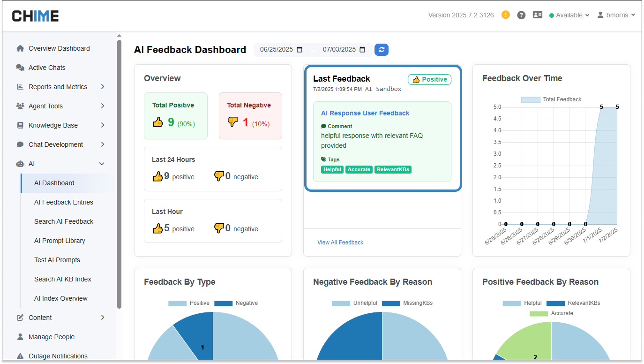Screen dimensions: 644x364
Task: Click the RelevantKBs tag badge
Action: (393, 169)
